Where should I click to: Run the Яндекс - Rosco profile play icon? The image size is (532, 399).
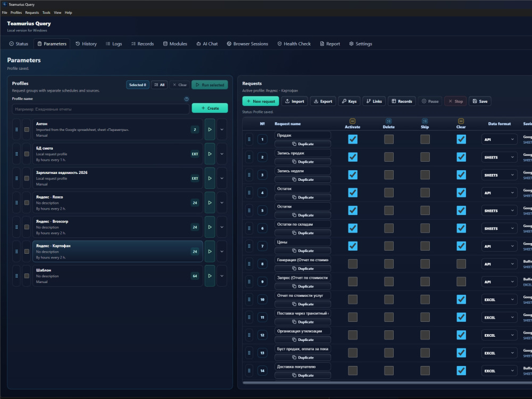(x=210, y=203)
